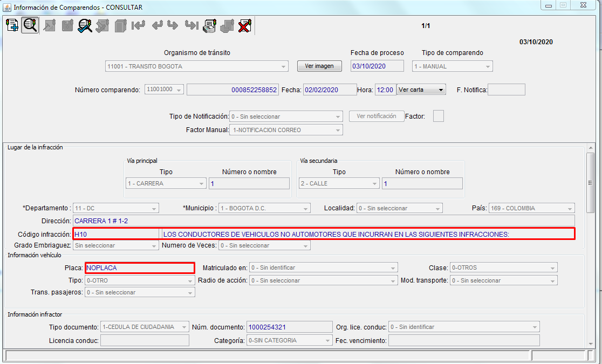Click the red X document icon

coord(245,25)
